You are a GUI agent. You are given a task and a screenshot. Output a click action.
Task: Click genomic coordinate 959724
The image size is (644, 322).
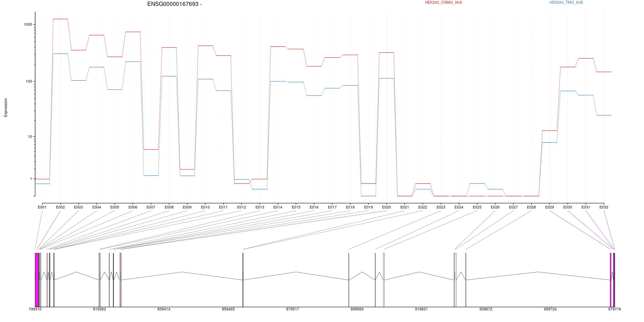click(550, 309)
